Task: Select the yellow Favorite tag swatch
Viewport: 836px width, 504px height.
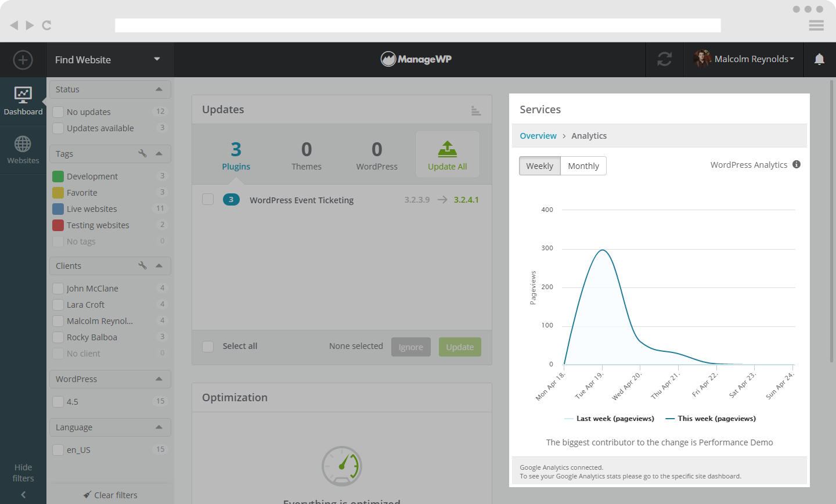Action: tap(58, 192)
